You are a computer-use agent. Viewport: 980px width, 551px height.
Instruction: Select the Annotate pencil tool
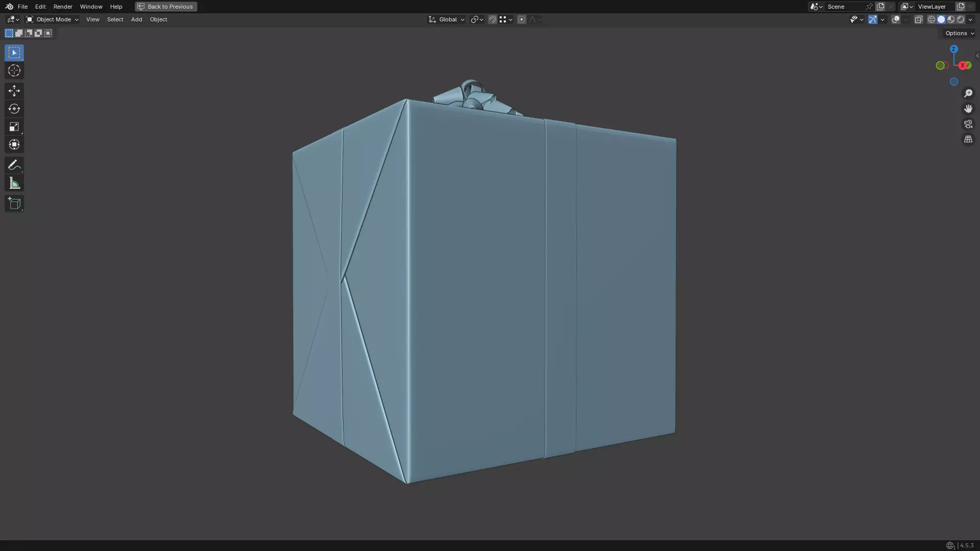(x=14, y=165)
